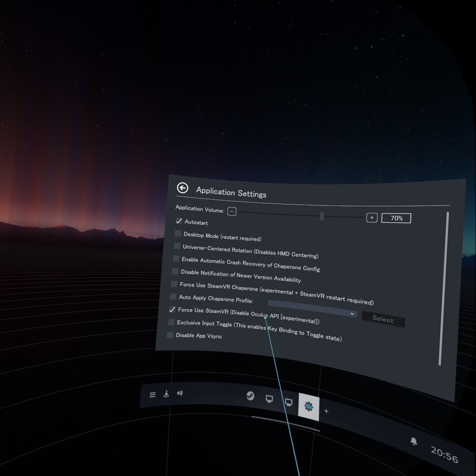
Task: Open the SteamVR dashboard hamburger menu
Action: (153, 395)
